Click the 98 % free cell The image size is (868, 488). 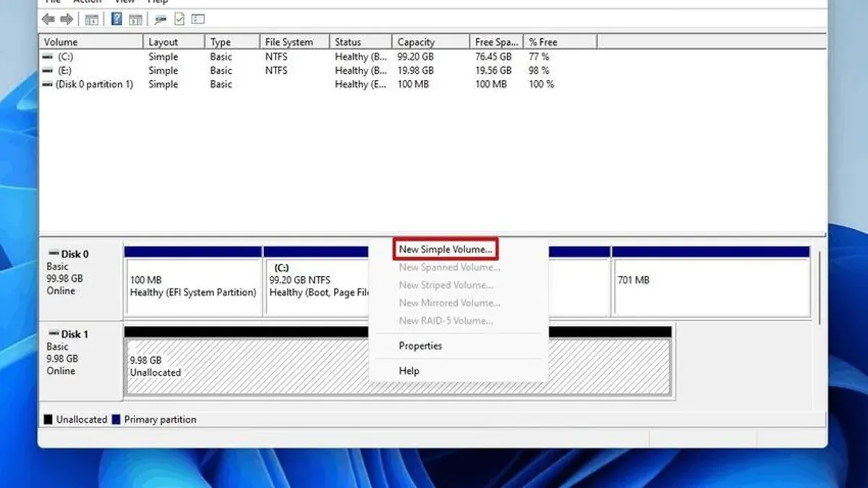(539, 70)
